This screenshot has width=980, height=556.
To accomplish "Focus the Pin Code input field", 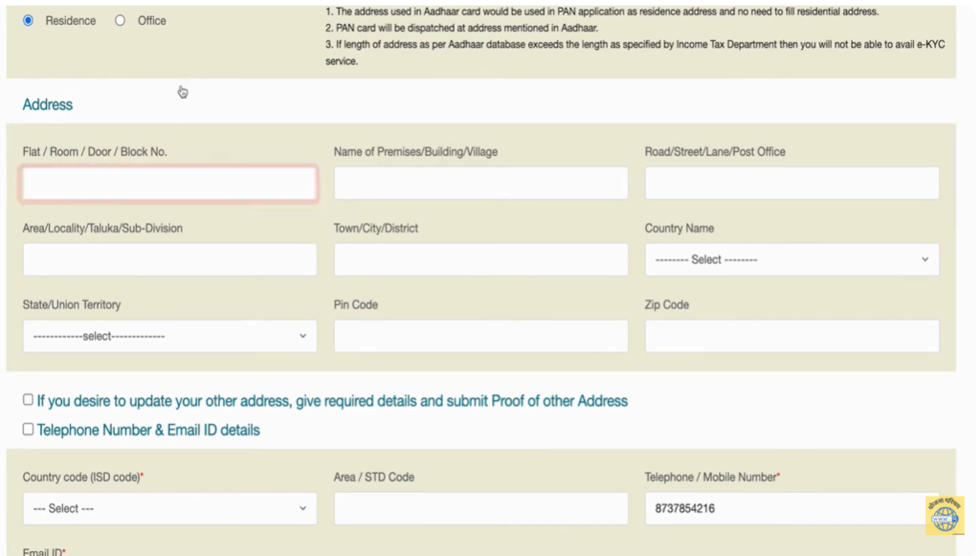I will [480, 336].
